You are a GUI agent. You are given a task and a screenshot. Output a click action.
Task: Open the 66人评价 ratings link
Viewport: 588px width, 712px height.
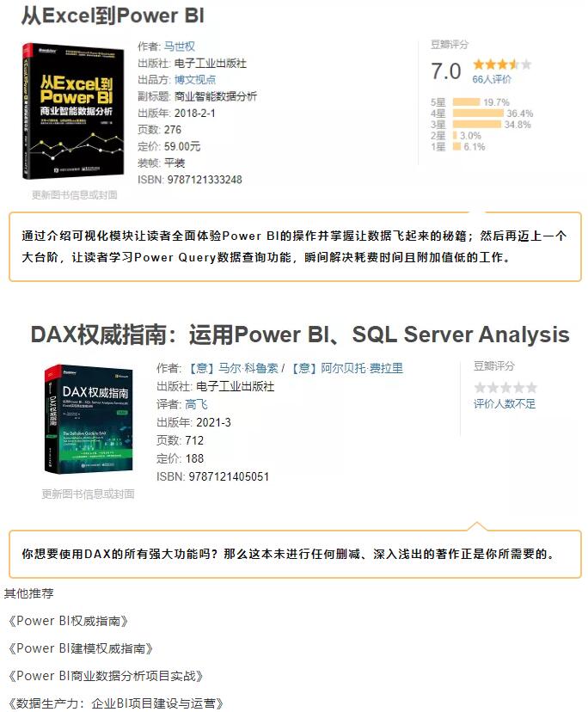pos(492,79)
